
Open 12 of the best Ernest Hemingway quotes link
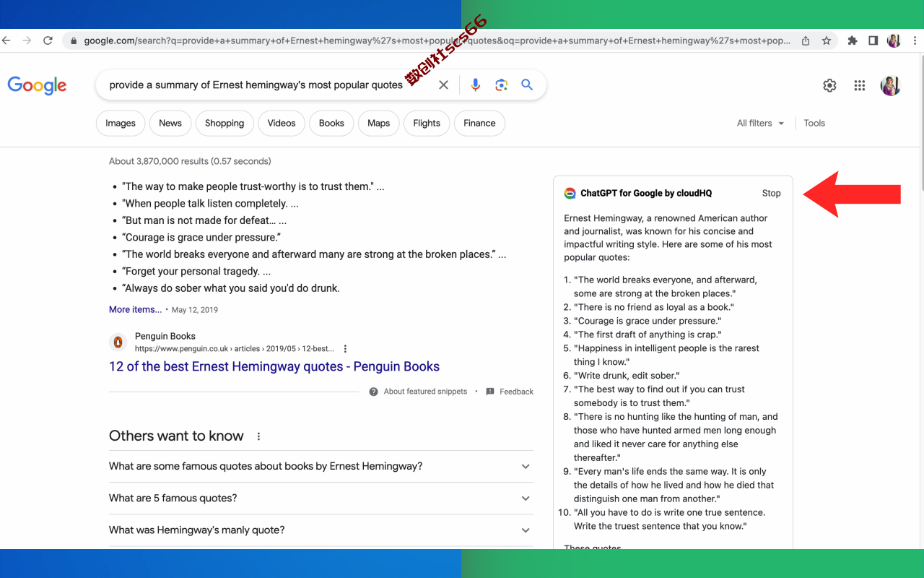point(274,366)
